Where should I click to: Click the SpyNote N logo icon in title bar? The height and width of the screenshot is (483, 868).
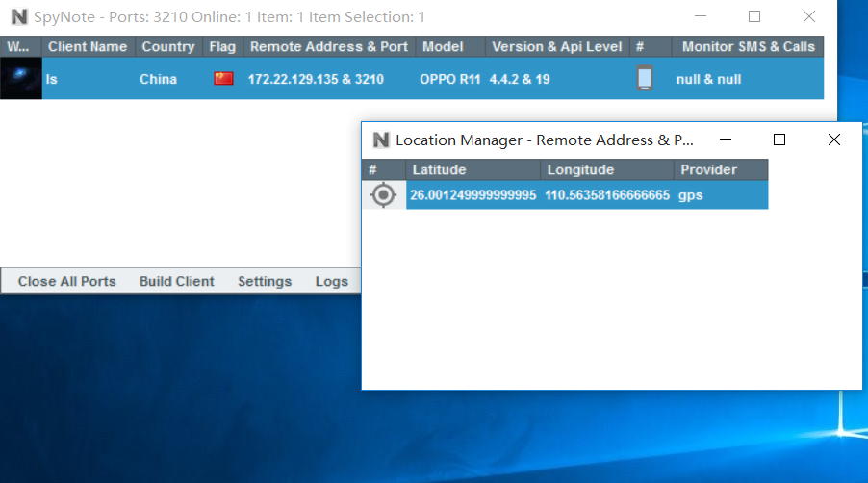pos(19,16)
